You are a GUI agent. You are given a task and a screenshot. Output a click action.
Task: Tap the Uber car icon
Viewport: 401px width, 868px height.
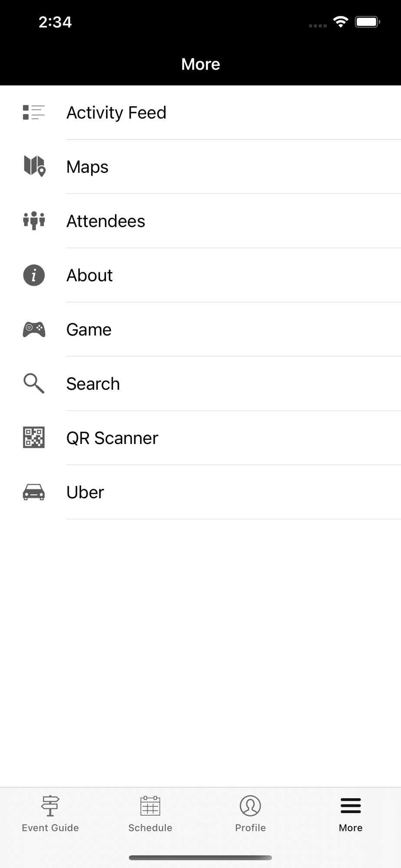click(34, 492)
